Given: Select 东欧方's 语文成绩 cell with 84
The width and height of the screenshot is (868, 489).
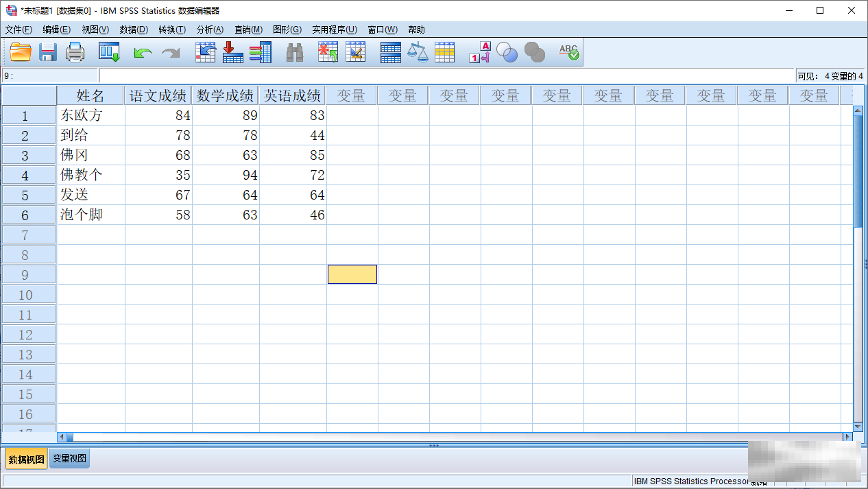Looking at the screenshot, I should click(x=158, y=115).
